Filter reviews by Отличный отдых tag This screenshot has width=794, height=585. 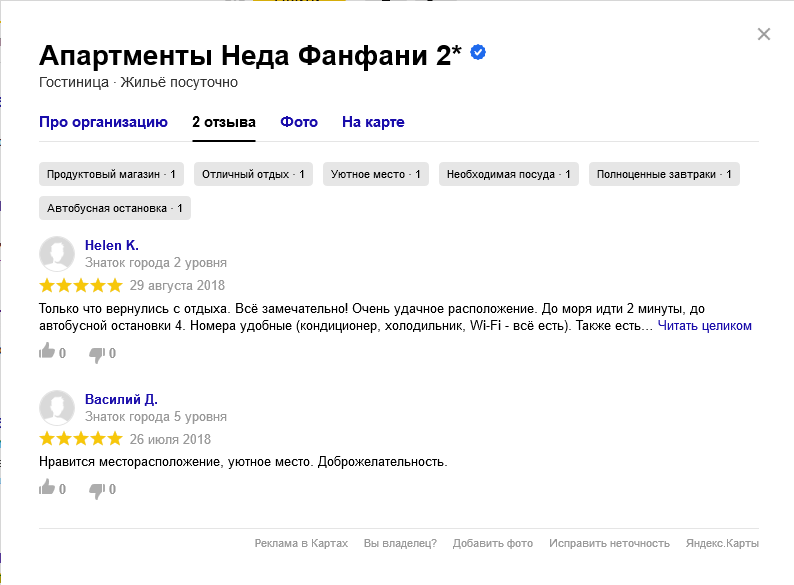[x=253, y=174]
